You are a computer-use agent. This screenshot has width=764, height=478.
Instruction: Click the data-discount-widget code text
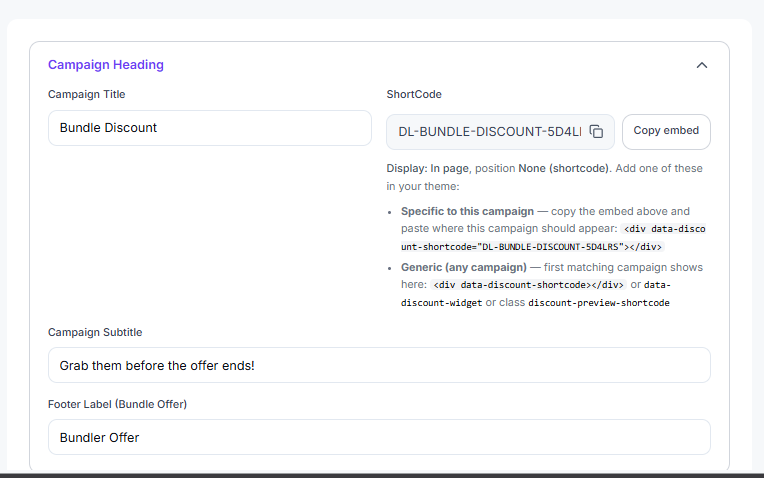[x=535, y=293]
